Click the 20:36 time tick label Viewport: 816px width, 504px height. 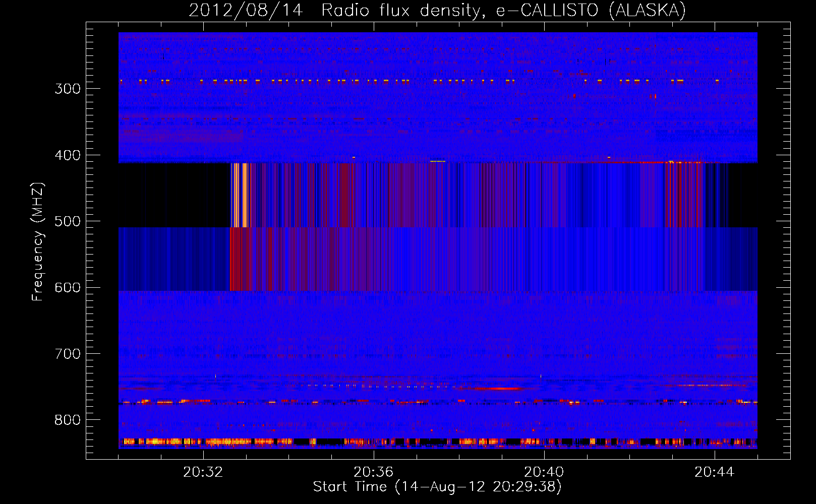click(x=374, y=472)
